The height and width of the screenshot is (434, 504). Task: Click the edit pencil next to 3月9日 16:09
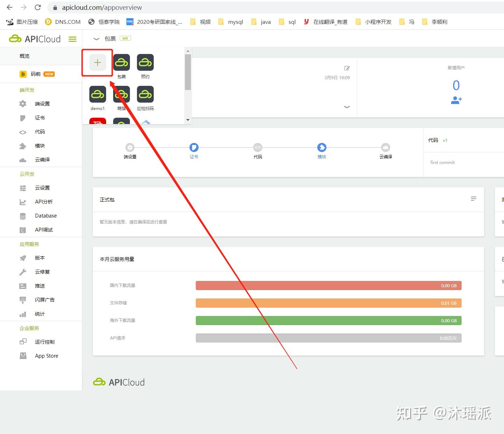tap(346, 68)
